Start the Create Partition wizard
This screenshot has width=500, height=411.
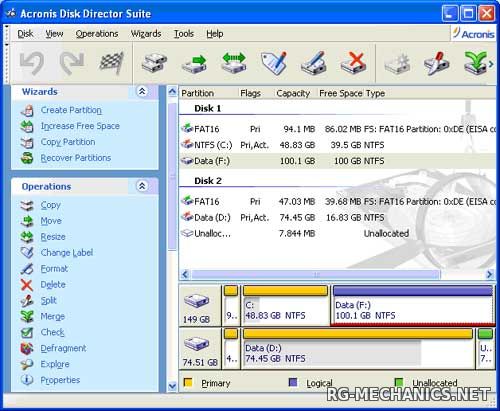[71, 110]
